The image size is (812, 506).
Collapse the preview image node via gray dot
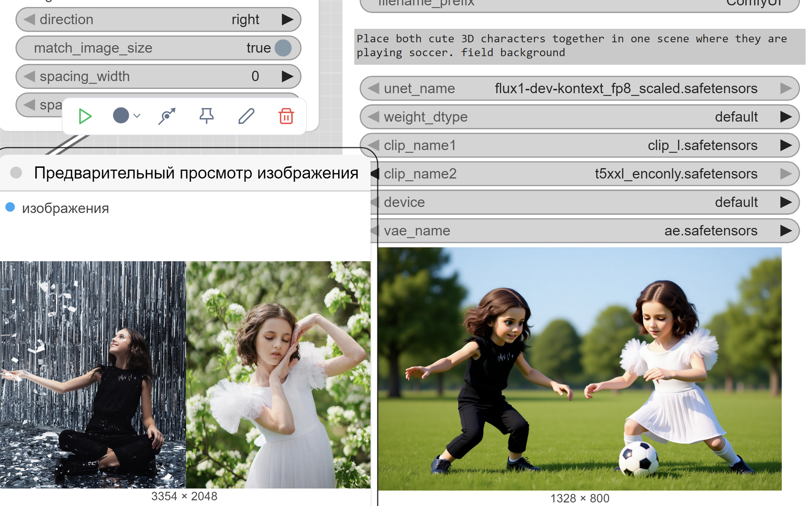pos(16,173)
